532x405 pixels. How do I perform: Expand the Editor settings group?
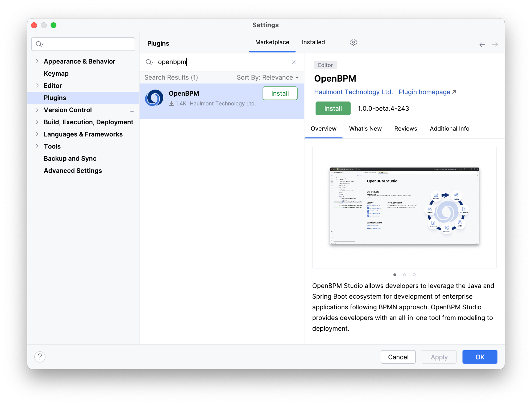pos(38,85)
